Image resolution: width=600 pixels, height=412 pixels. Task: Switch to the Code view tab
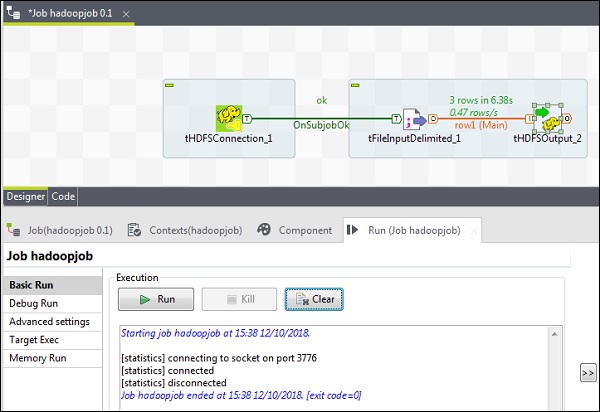click(64, 197)
